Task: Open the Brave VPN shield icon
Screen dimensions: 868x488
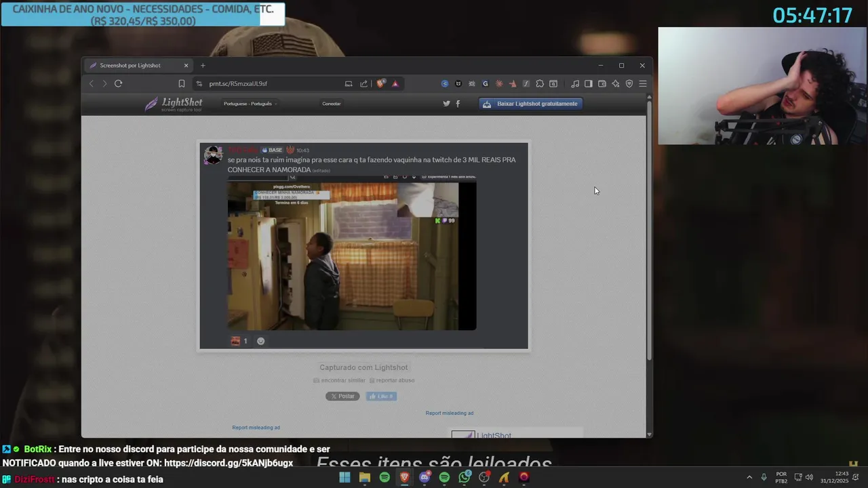Action: [629, 83]
